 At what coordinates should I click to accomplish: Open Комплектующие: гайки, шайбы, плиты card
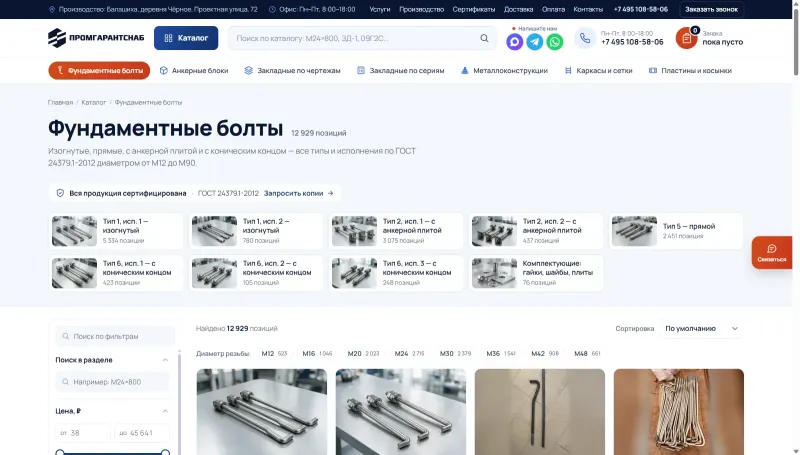click(x=536, y=273)
